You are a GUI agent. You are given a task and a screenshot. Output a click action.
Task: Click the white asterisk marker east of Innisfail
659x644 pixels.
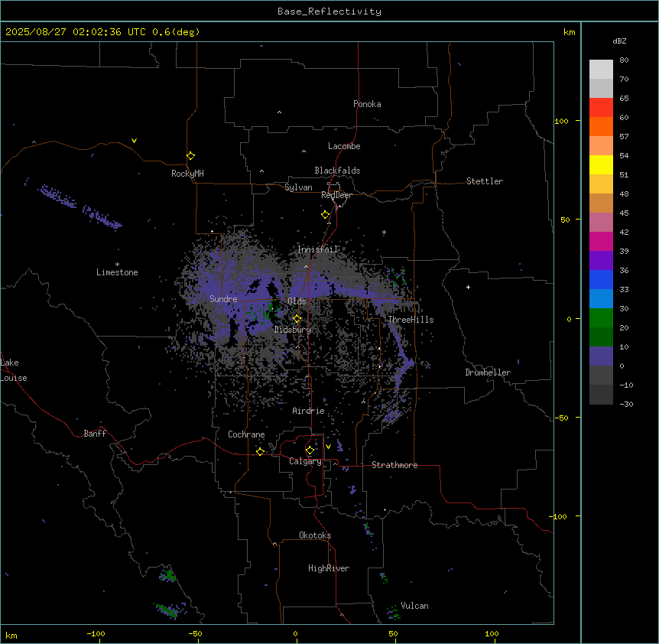point(384,232)
